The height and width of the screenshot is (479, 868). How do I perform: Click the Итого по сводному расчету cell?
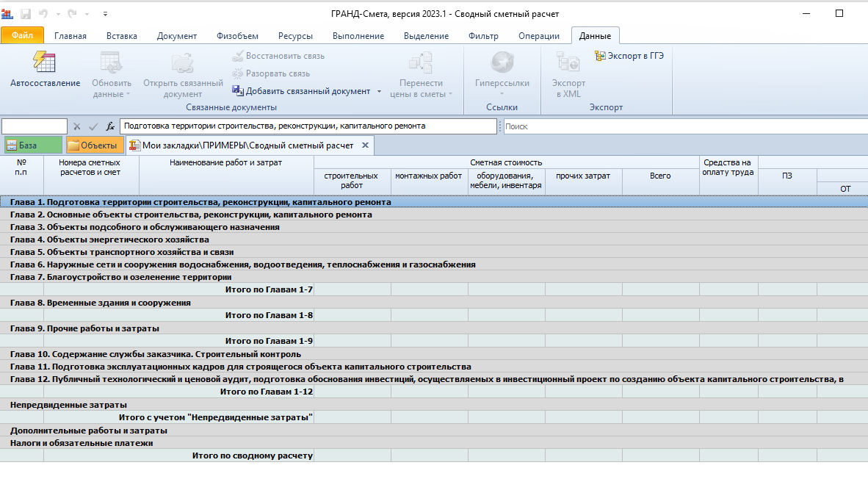pyautogui.click(x=178, y=455)
